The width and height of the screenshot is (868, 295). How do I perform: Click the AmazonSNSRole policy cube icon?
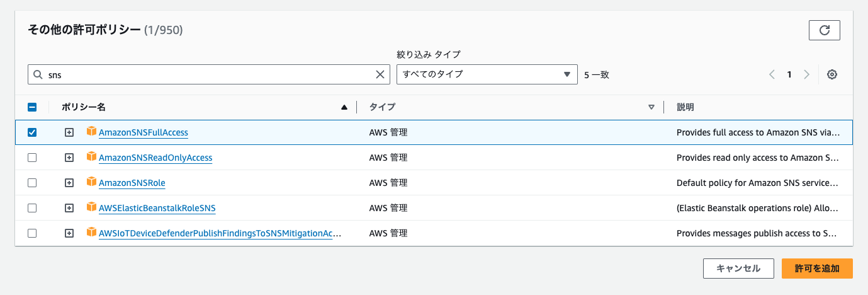tap(91, 182)
